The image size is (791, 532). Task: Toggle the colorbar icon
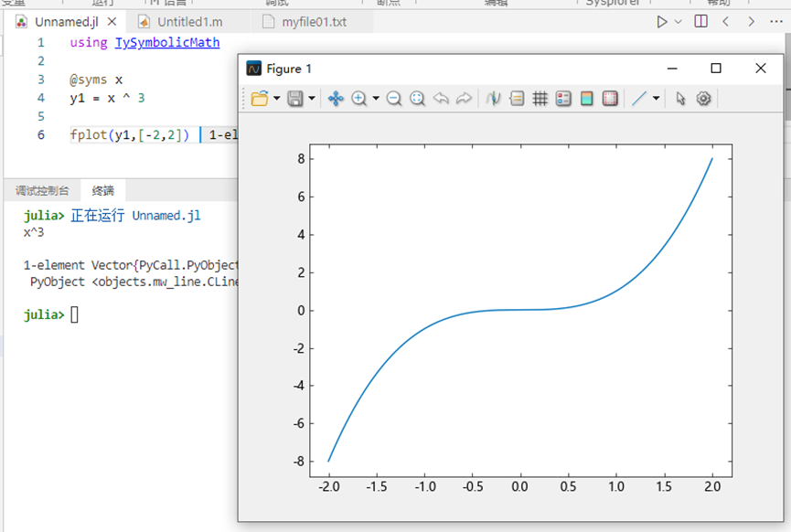(586, 99)
